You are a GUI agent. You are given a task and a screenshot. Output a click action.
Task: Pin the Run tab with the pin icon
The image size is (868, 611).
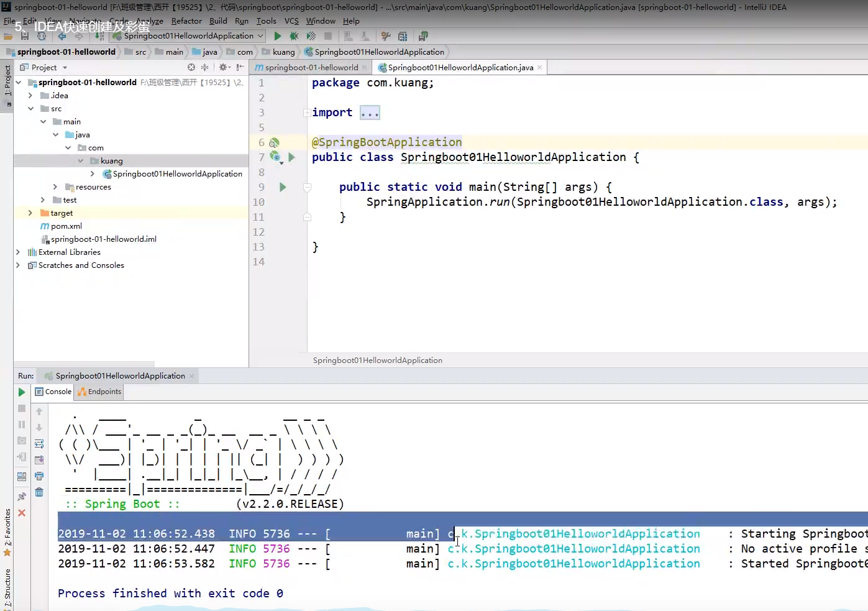(x=22, y=496)
